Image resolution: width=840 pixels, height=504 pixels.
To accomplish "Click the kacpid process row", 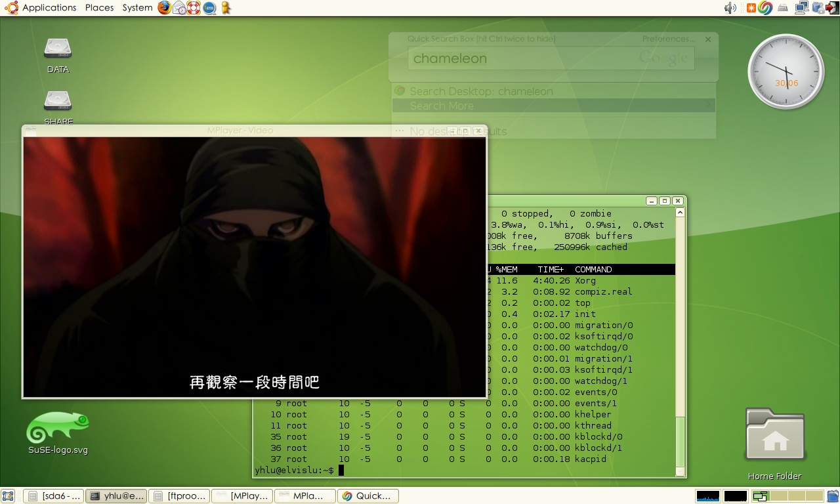I will (464, 459).
